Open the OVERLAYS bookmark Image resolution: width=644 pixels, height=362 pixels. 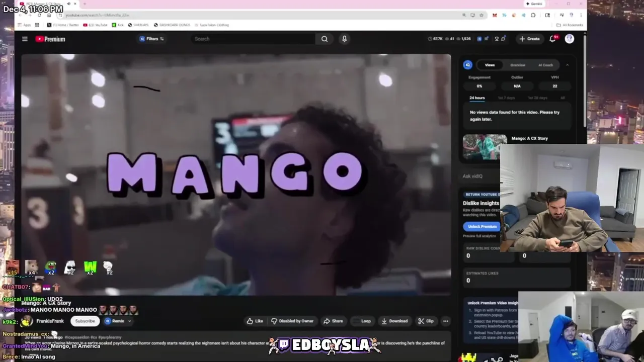(138, 25)
